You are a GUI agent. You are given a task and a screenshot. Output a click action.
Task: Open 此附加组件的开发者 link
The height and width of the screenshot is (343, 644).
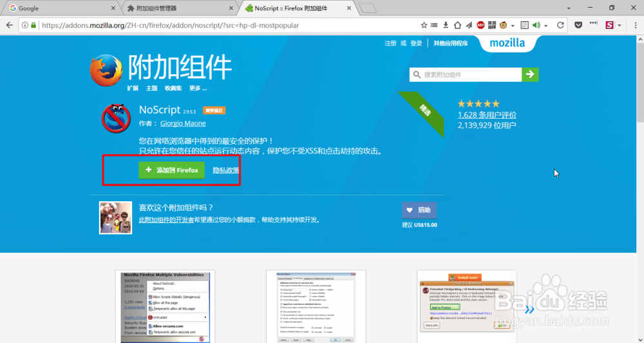[166, 220]
